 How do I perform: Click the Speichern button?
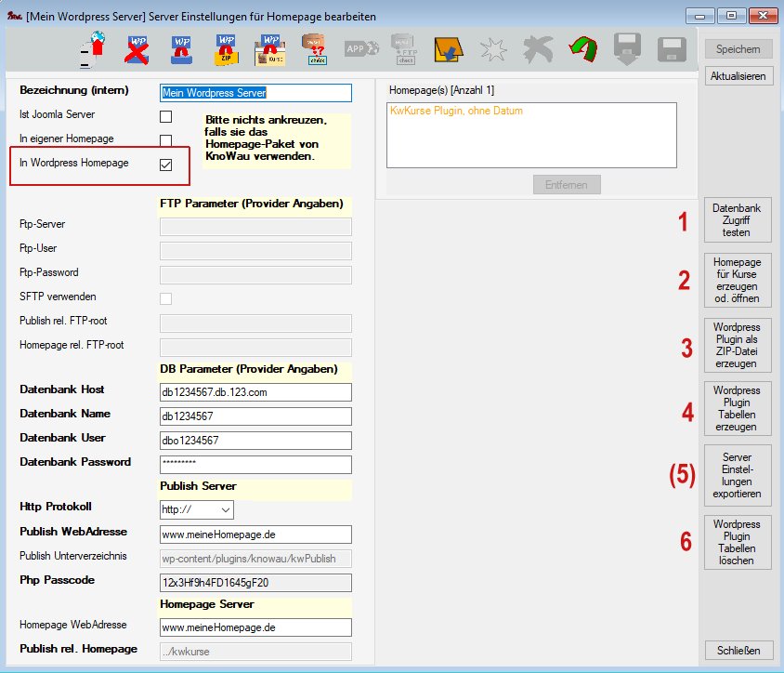738,49
